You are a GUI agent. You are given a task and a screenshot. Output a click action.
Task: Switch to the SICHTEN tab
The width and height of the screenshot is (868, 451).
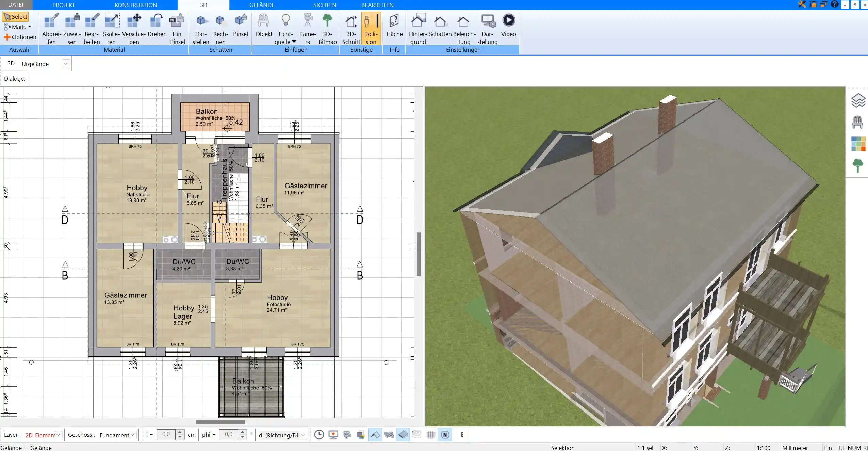pyautogui.click(x=325, y=5)
